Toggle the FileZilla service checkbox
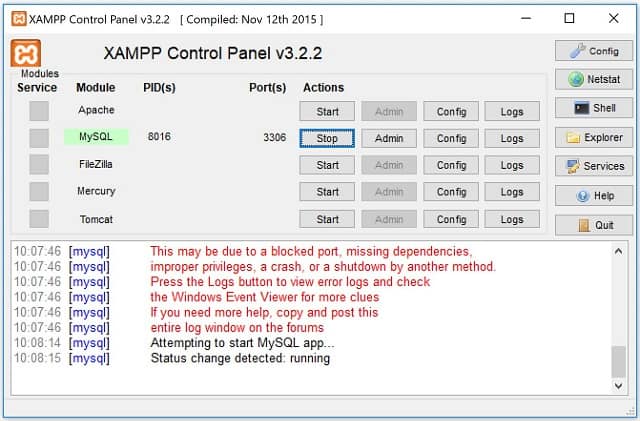 [x=39, y=165]
